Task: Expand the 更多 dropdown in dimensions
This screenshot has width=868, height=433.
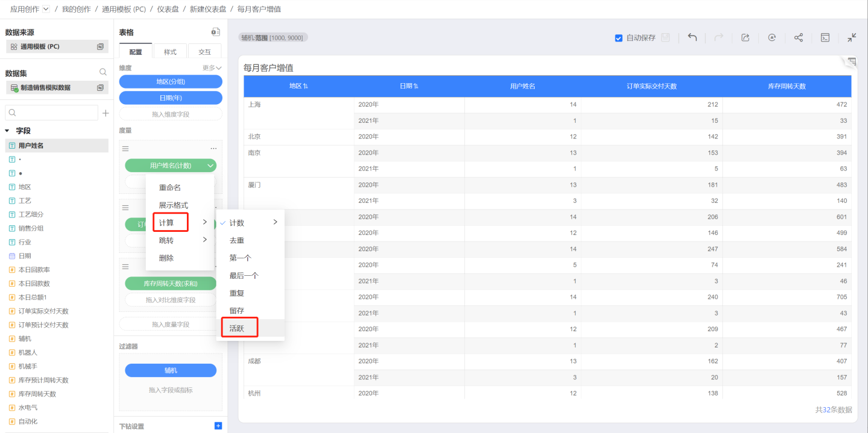Action: click(x=212, y=68)
